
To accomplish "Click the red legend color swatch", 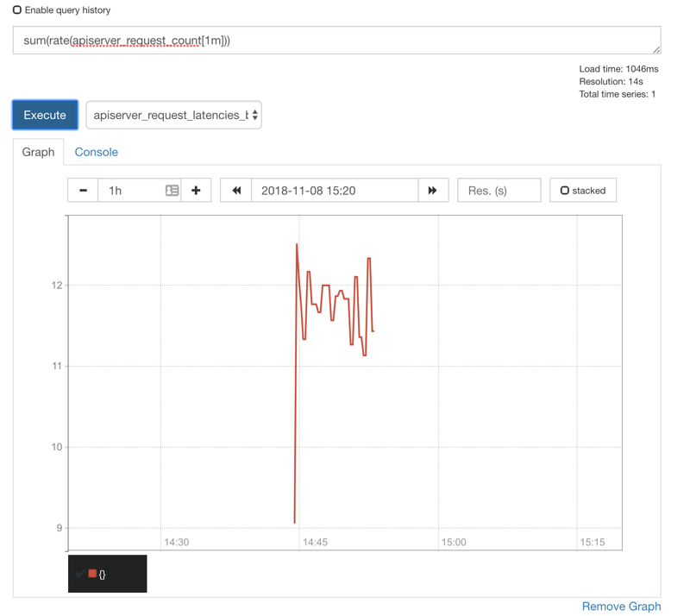I will point(92,573).
